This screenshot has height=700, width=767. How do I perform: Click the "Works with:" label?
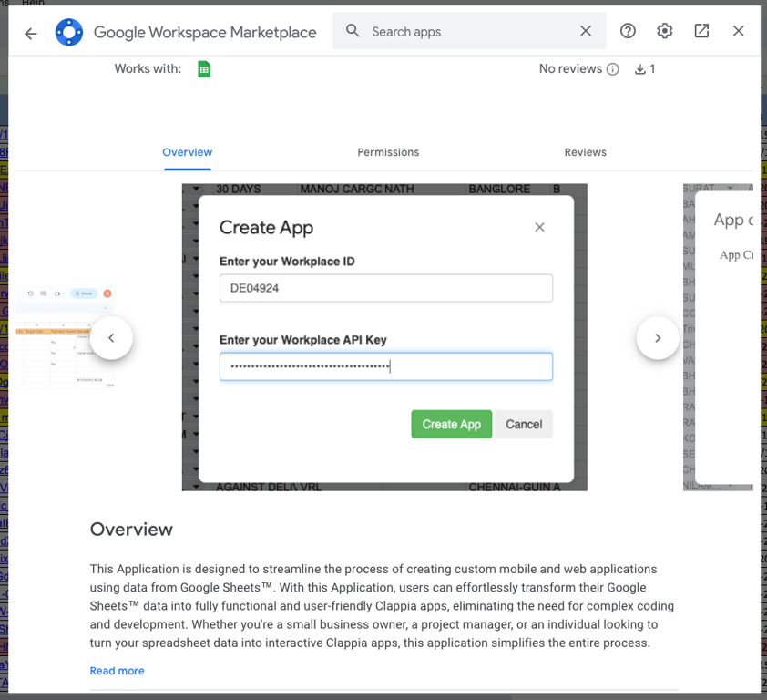pyautogui.click(x=148, y=69)
